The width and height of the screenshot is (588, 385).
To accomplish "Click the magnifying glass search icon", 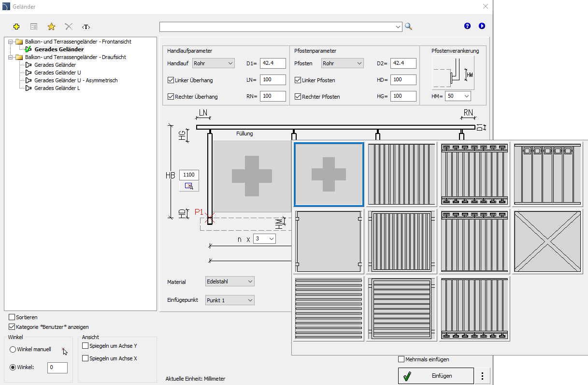I will (x=409, y=27).
